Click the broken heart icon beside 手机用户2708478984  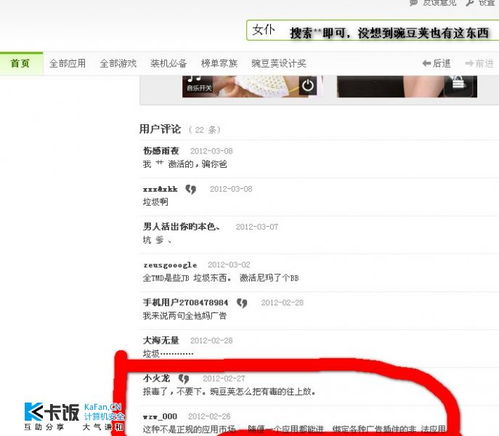point(242,303)
